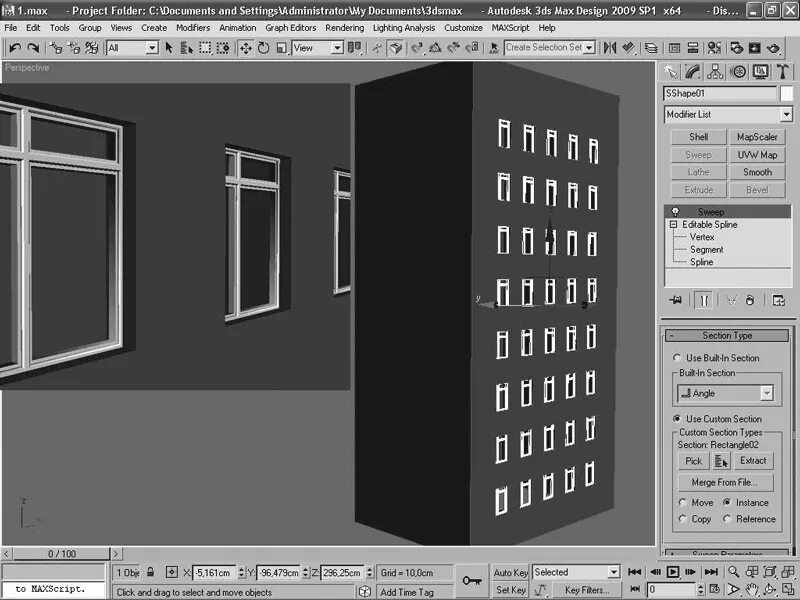Expand the Sweep Parameters rollout
Viewport: 800px width, 600px height.
tap(727, 553)
